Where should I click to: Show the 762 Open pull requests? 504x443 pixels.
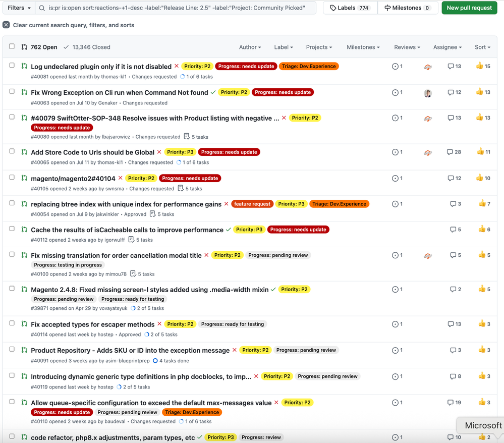[x=39, y=47]
